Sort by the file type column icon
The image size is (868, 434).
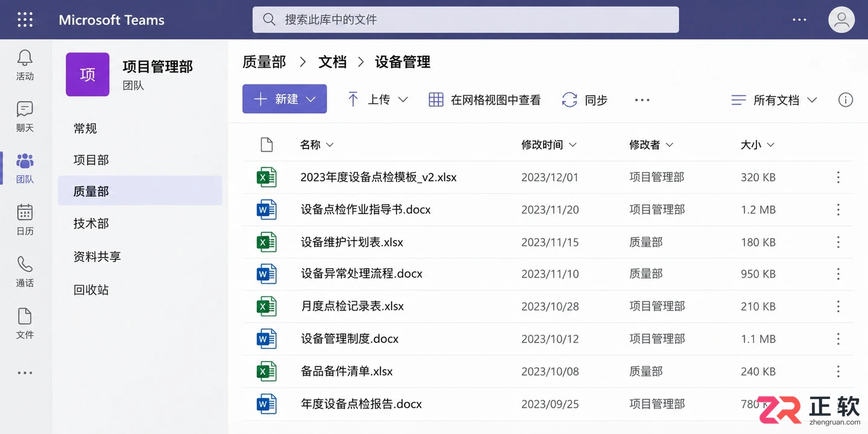(266, 145)
